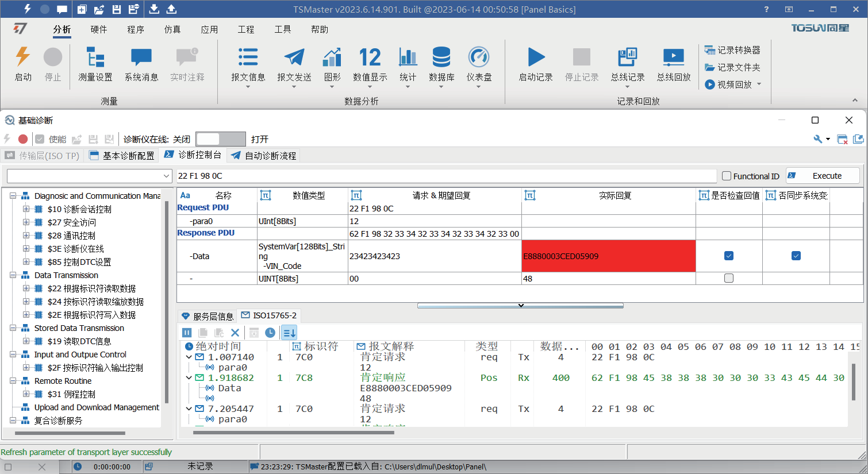
Task: Open 总线回放 bus replay
Action: [x=673, y=57]
